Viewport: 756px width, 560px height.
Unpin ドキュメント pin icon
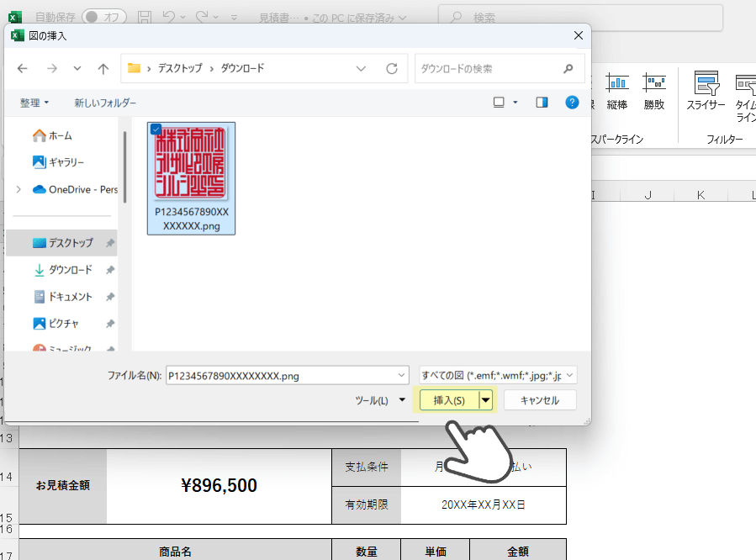(110, 296)
